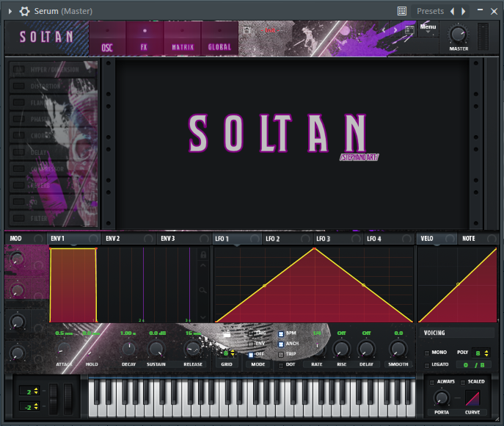Enable the LFO TRIP checkbox
The width and height of the screenshot is (504, 426).
coord(281,355)
